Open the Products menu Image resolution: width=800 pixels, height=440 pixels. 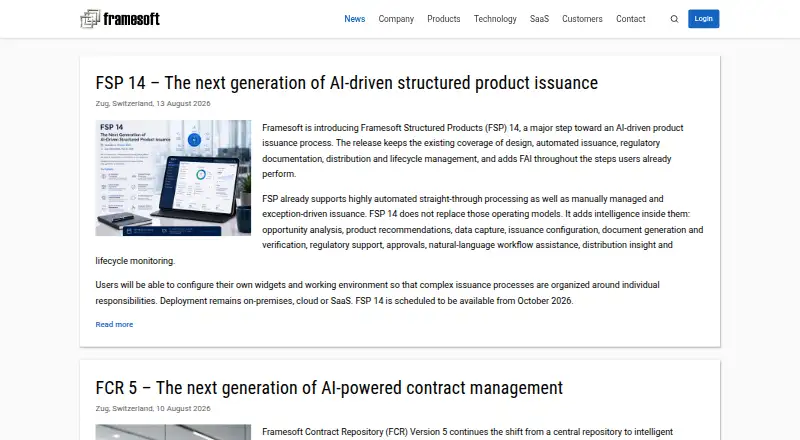(x=443, y=19)
